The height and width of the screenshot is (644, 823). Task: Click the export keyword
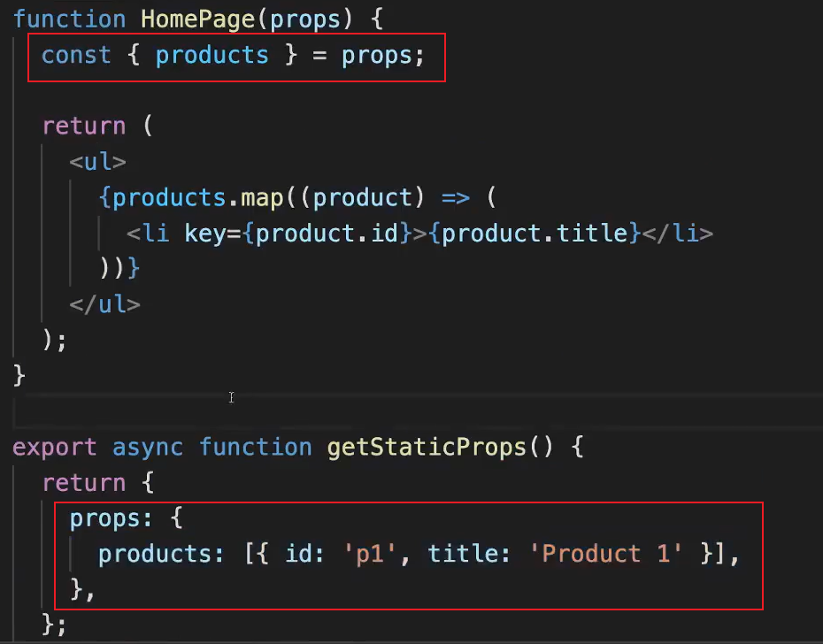click(x=55, y=447)
